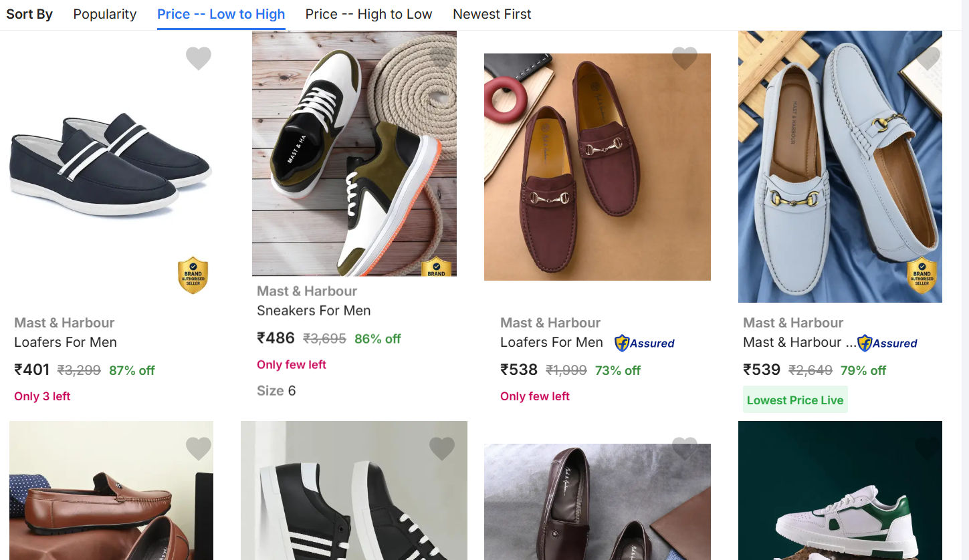Click 'Only 3 left' stock notice

42,396
